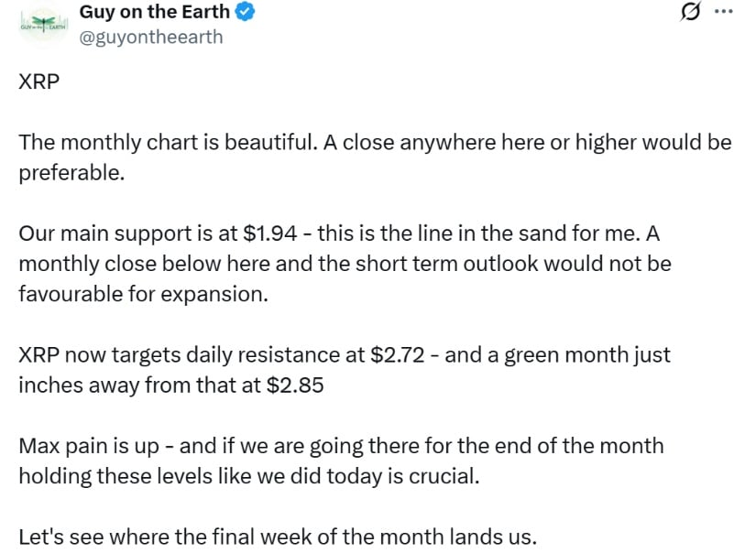Click the 'Guy on the Earth' display name
Viewport: 756px width, 553px height.
pyautogui.click(x=154, y=12)
